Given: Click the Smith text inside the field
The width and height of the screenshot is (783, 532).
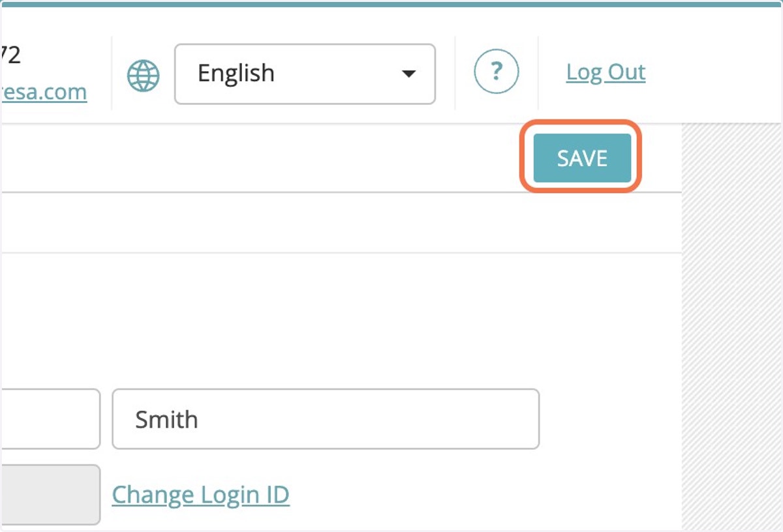Looking at the screenshot, I should (x=166, y=419).
